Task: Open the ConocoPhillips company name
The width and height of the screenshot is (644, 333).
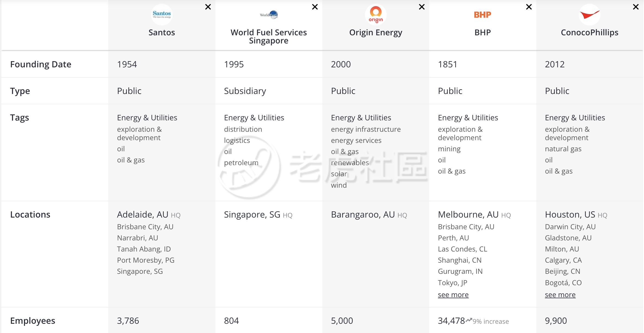Action: point(589,33)
